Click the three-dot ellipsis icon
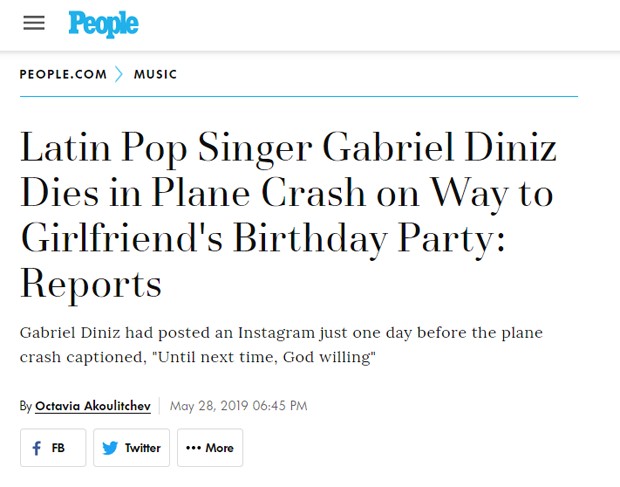Viewport: 620px width, 487px height. (193, 448)
